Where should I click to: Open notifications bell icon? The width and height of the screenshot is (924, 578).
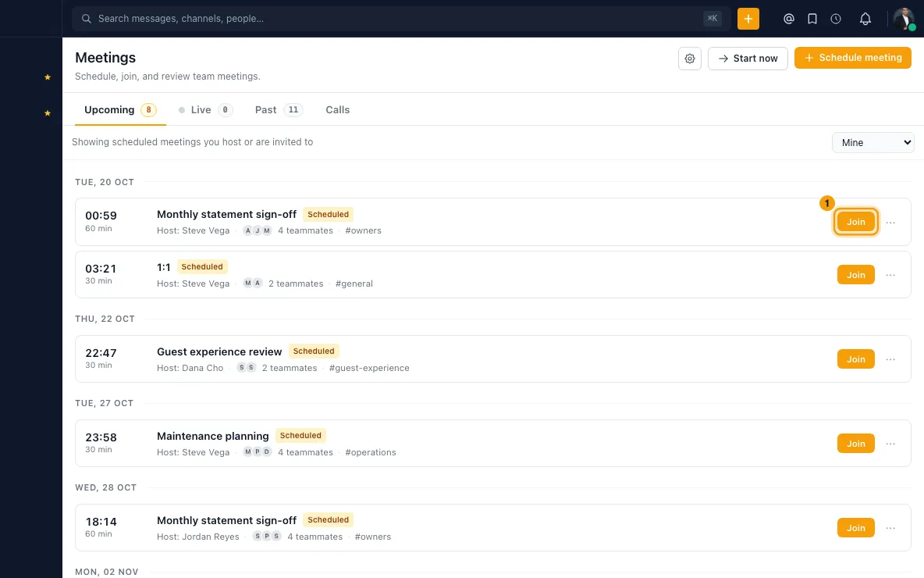865,19
